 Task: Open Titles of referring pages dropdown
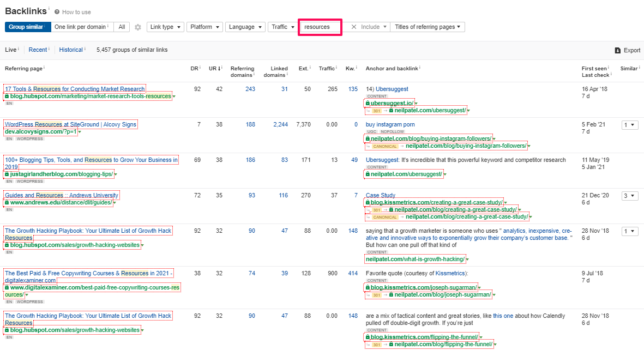click(x=427, y=27)
